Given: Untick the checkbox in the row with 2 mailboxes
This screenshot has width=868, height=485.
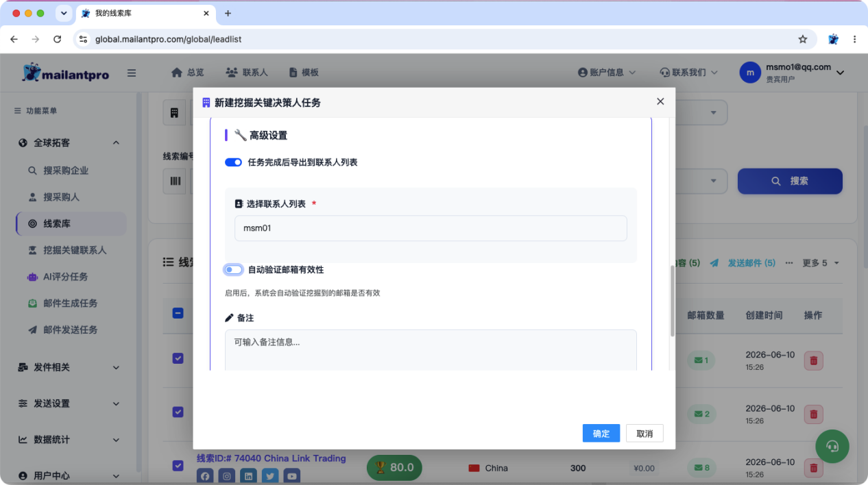Looking at the screenshot, I should 178,412.
